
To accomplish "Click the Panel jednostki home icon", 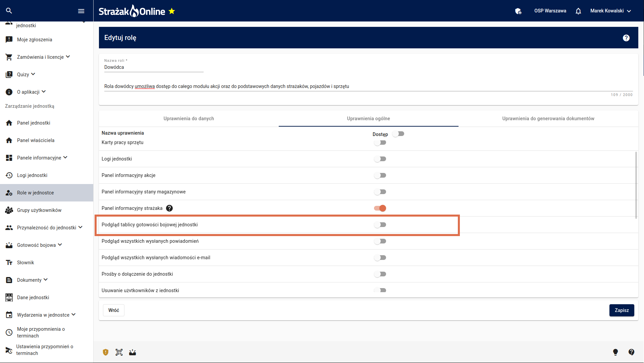I will coord(9,123).
